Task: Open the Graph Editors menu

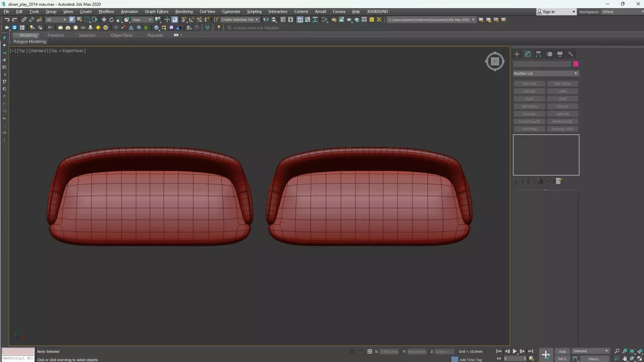Action: pyautogui.click(x=157, y=11)
